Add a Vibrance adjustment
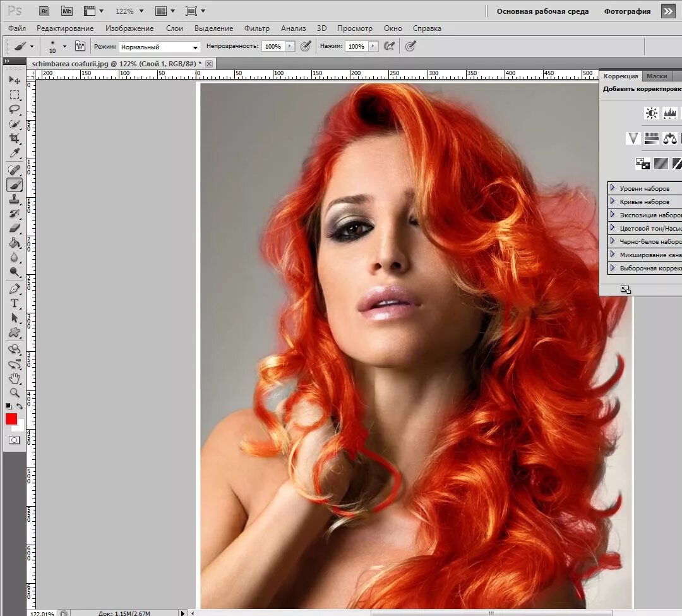The image size is (682, 616). tap(633, 138)
